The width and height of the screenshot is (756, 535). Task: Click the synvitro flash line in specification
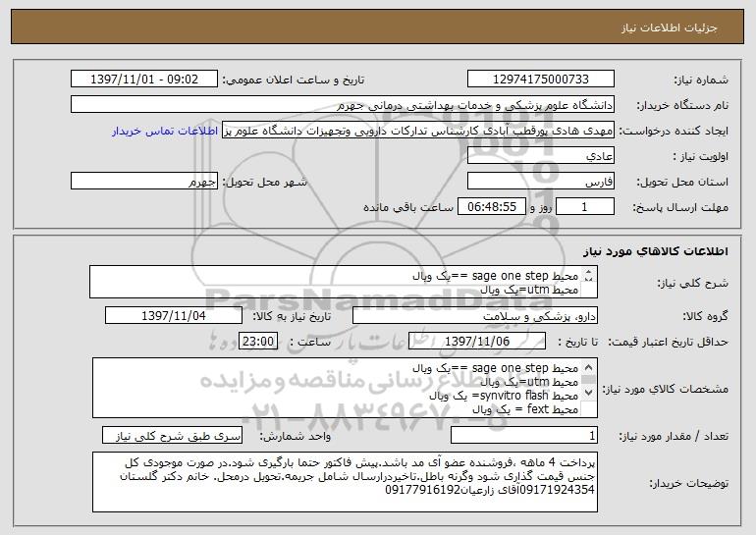click(504, 396)
